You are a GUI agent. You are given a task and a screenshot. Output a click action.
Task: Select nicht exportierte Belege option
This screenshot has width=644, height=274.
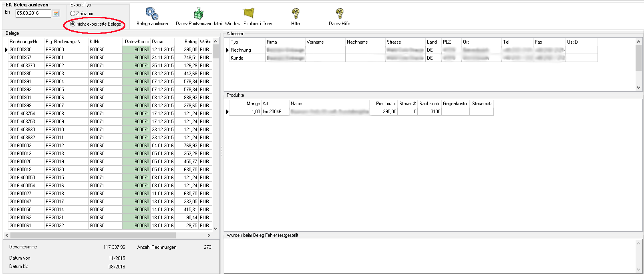pyautogui.click(x=73, y=24)
